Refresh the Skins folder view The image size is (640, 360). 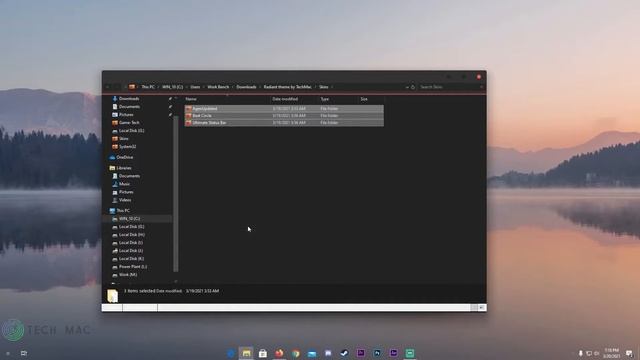coord(413,87)
